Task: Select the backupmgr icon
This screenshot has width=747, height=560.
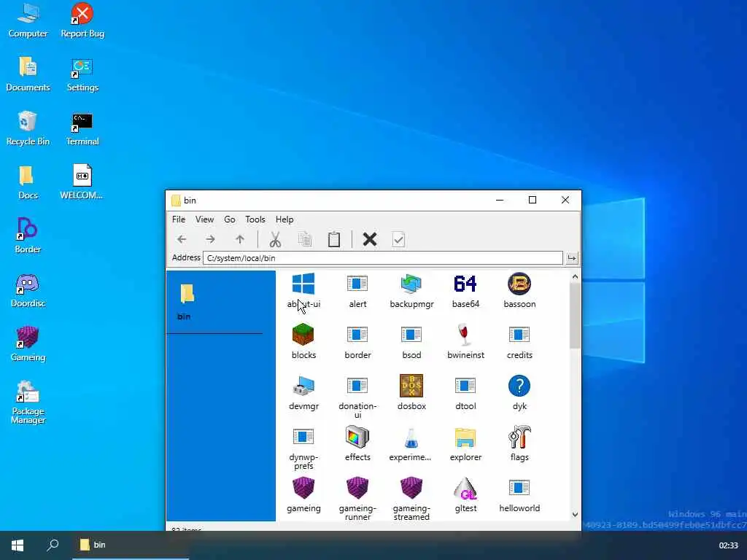Action: point(411,284)
